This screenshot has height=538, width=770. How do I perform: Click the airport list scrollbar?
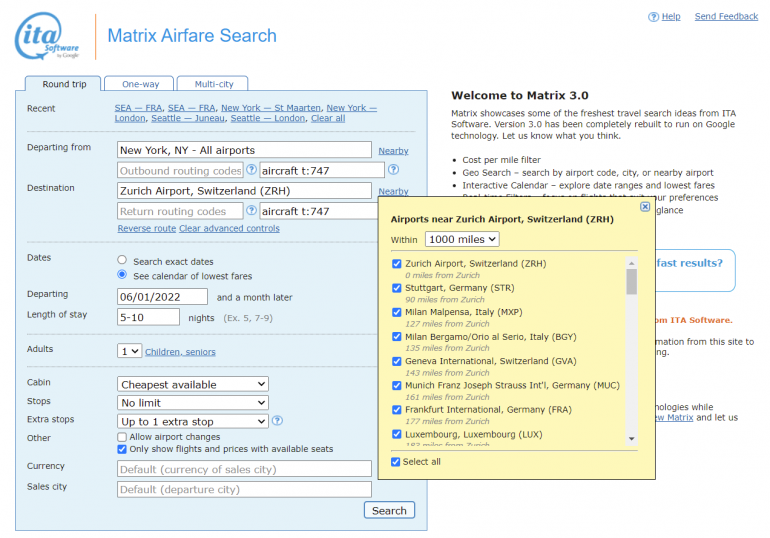[x=631, y=281]
